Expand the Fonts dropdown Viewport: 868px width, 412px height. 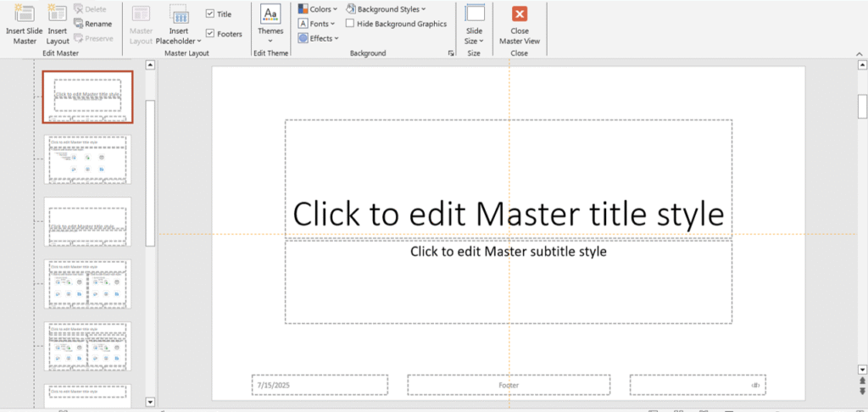pyautogui.click(x=317, y=24)
